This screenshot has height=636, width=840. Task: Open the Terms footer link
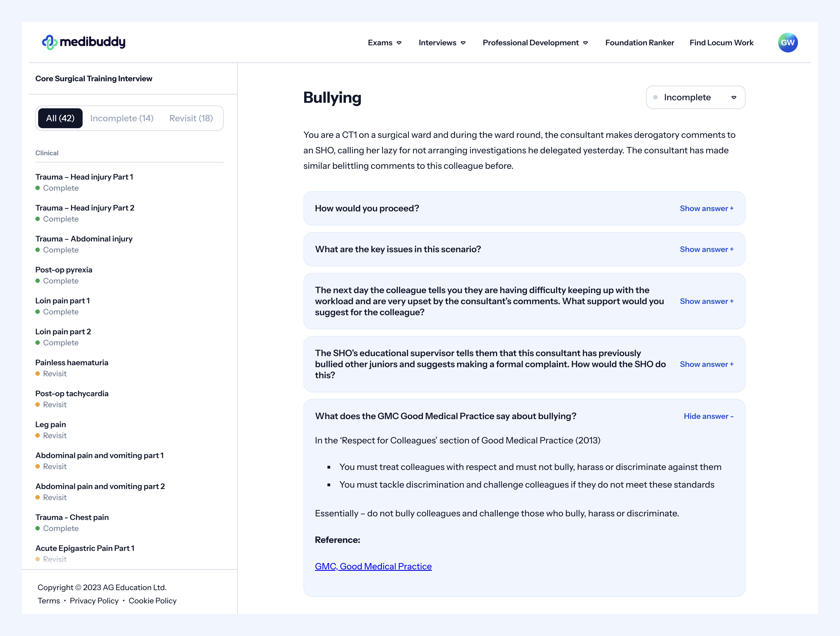(x=49, y=601)
